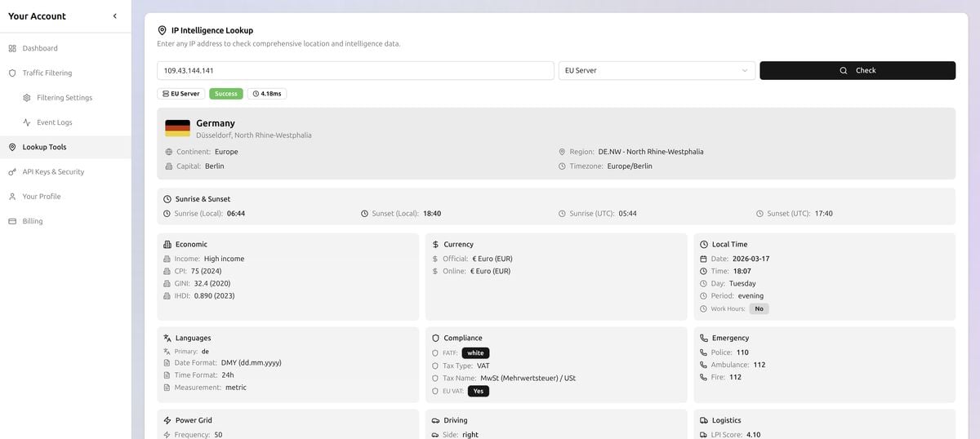Click the 4.18ms response time badge
980x439 pixels.
267,94
